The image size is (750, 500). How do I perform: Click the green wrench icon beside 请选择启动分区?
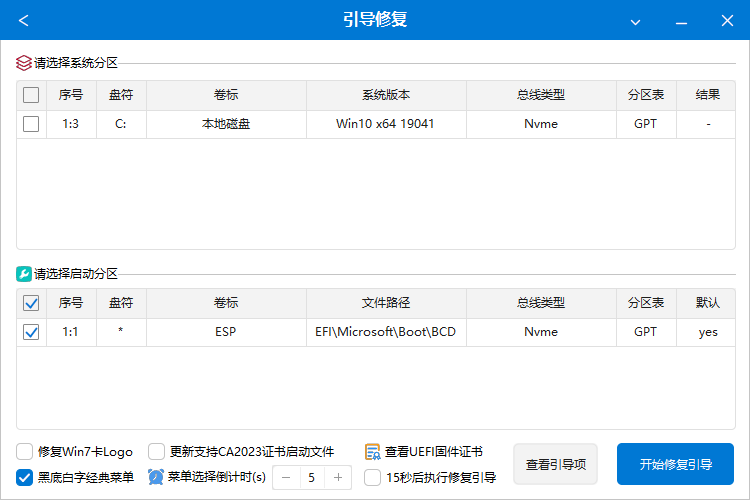pyautogui.click(x=23, y=274)
